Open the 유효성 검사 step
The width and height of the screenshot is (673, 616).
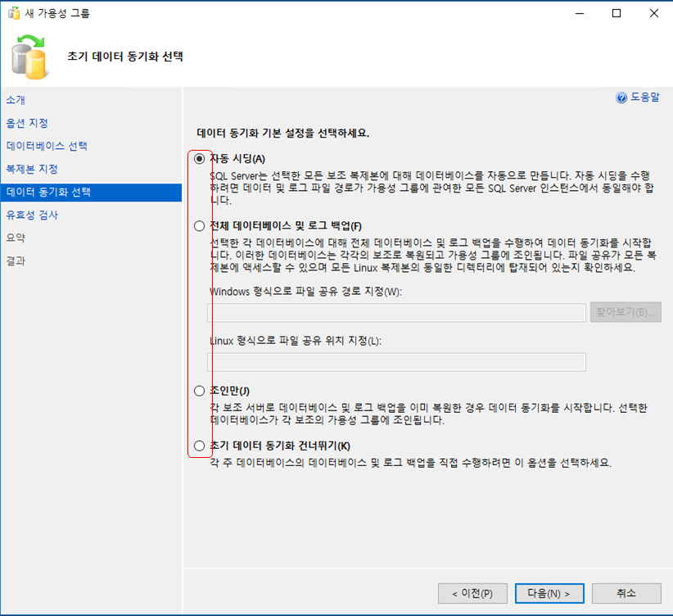(32, 215)
